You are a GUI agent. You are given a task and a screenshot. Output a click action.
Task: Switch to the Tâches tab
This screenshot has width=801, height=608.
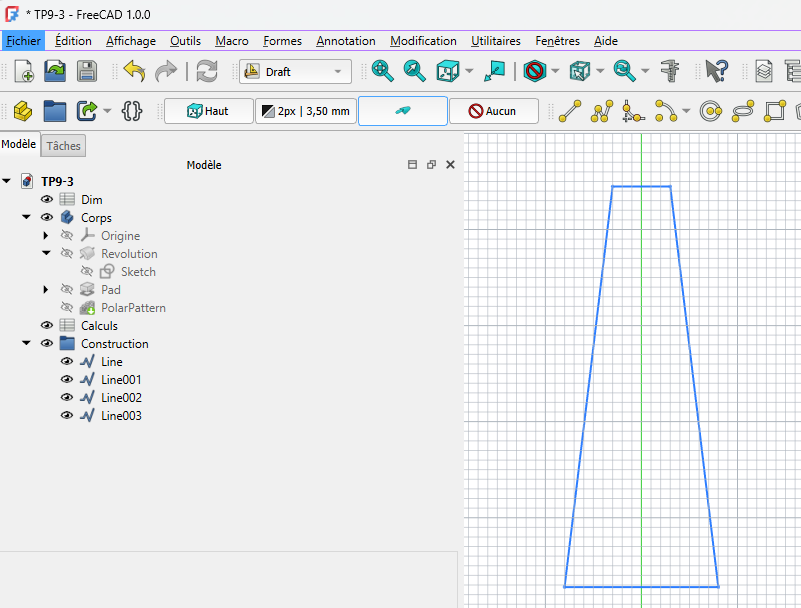[x=64, y=146]
